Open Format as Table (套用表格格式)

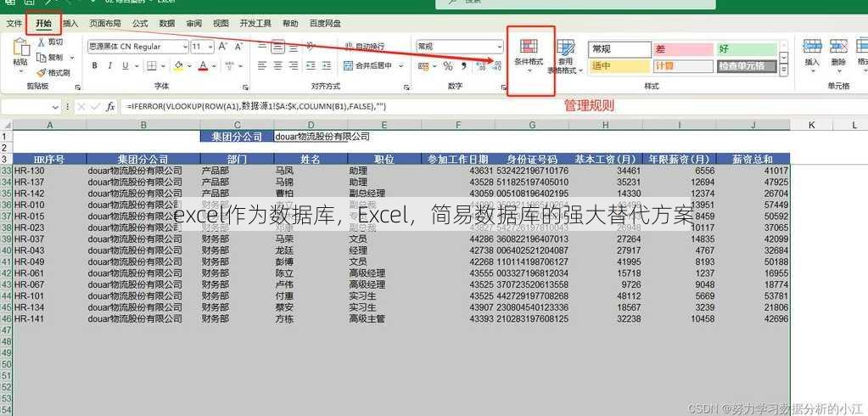tap(565, 57)
